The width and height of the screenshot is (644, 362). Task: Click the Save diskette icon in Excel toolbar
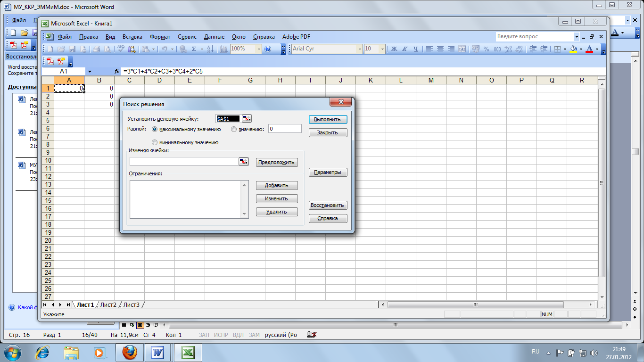[x=72, y=49]
